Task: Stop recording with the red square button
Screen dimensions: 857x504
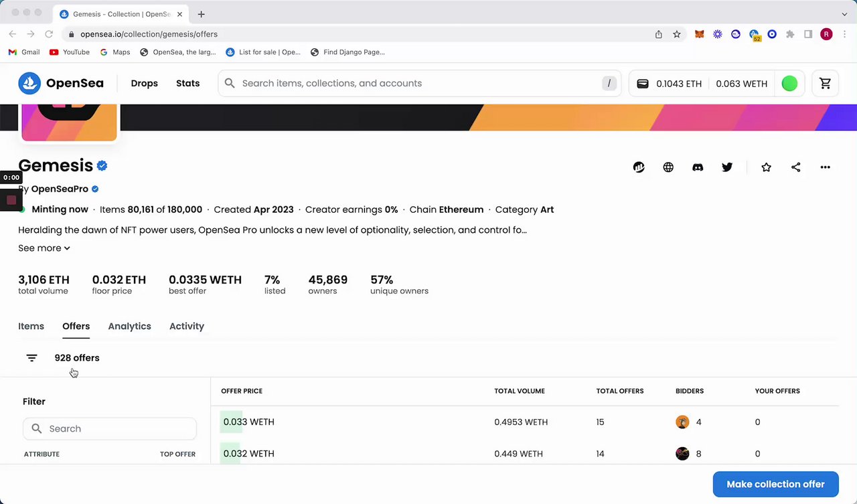Action: tap(11, 199)
